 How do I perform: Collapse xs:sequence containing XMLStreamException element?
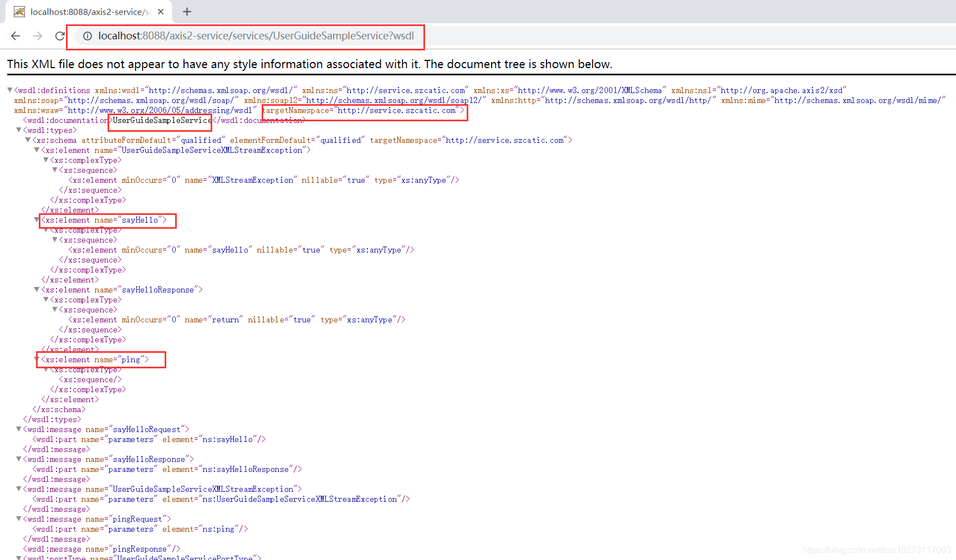[55, 169]
